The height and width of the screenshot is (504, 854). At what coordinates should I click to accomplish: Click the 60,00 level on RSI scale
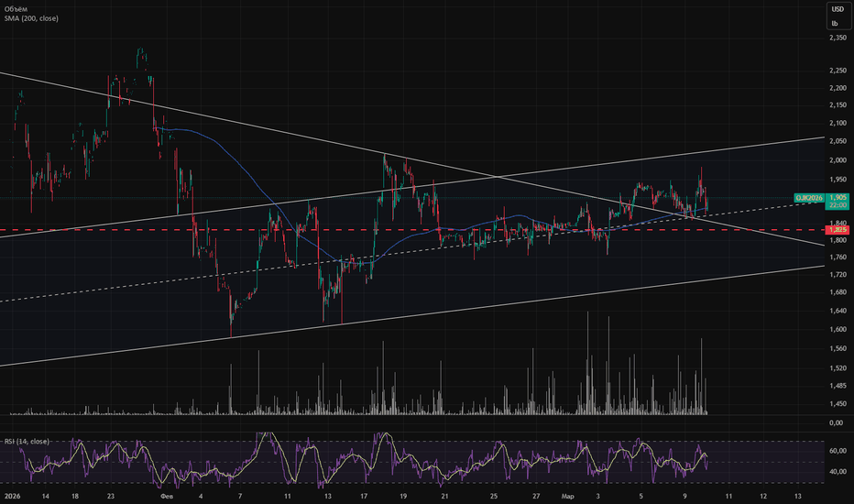838,451
